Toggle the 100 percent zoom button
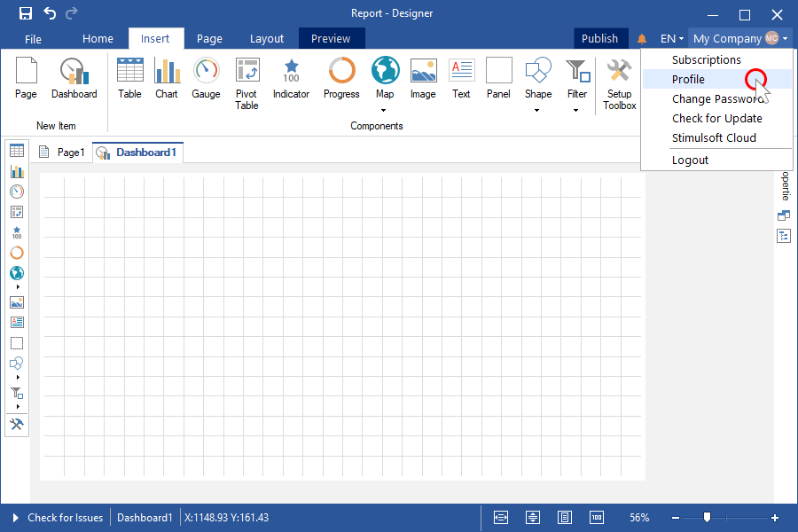The image size is (798, 532). point(597,518)
